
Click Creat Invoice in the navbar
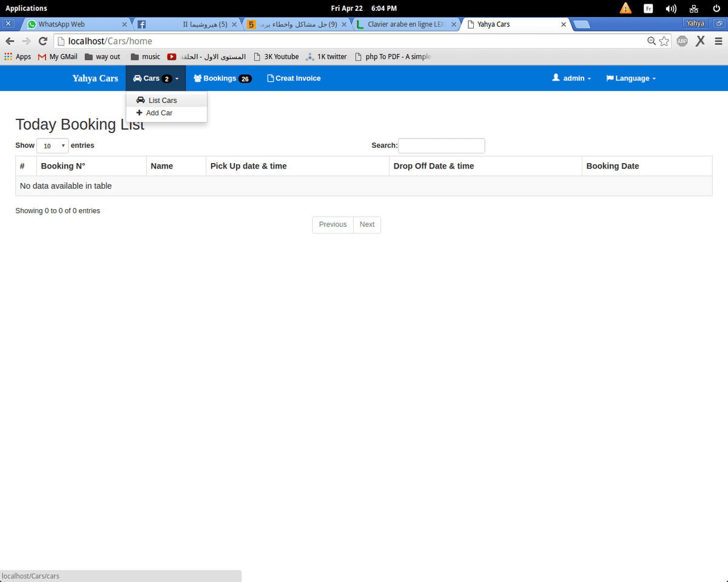point(294,78)
